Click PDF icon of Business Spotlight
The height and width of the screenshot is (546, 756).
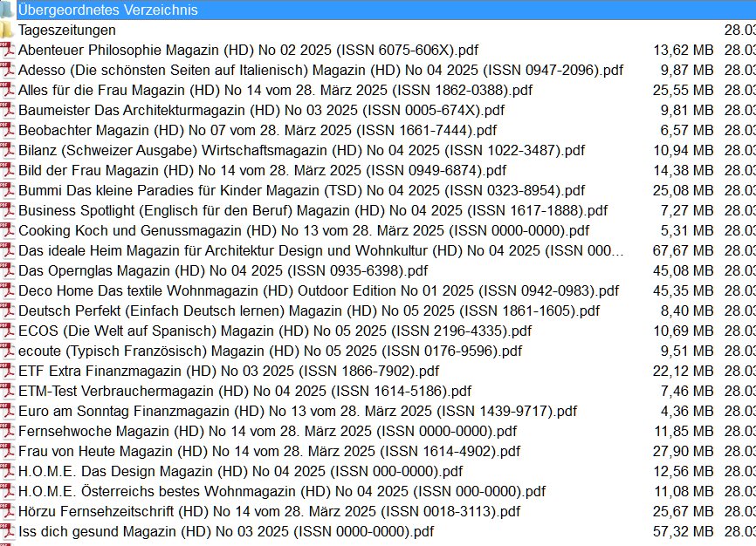[7, 210]
